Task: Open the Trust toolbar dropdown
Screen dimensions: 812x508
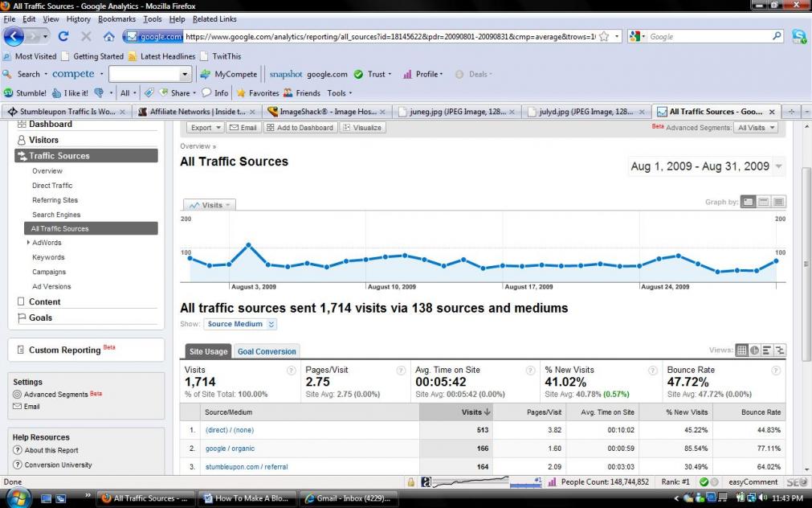Action: (373, 74)
